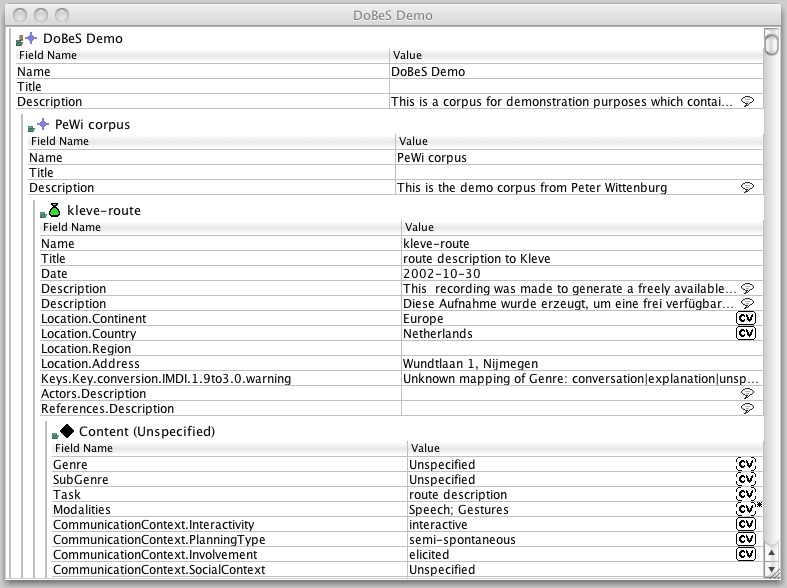
Task: Select the date value 2002-10-30
Action: tap(442, 274)
